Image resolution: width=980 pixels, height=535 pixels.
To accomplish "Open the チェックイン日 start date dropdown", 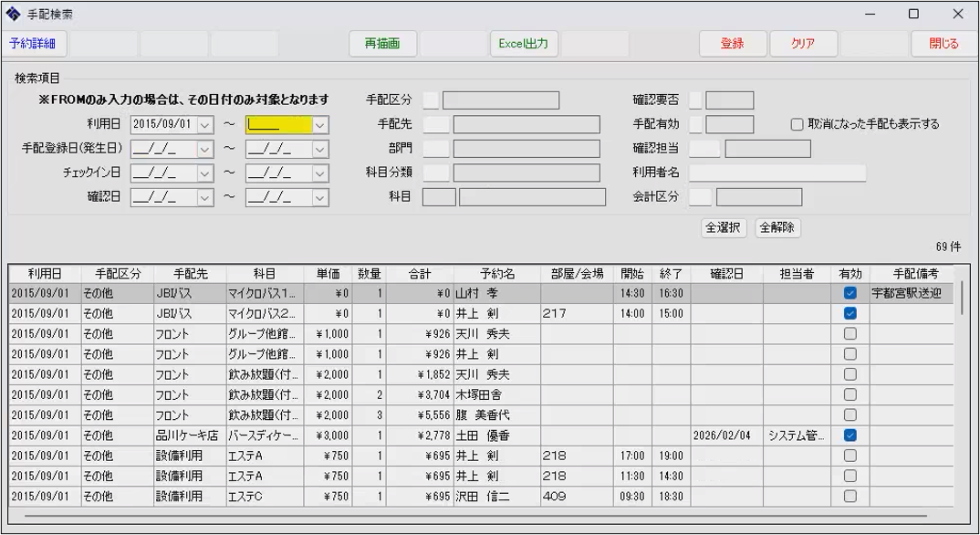I will click(x=205, y=173).
